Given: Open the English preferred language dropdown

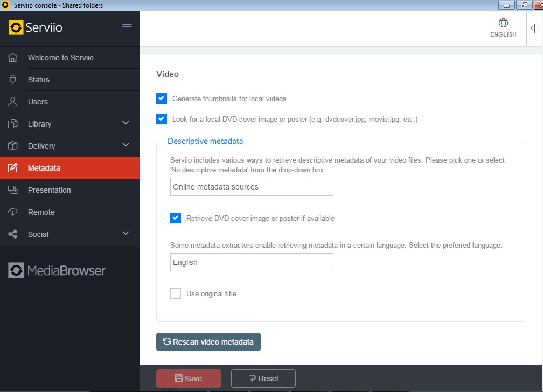Looking at the screenshot, I should (x=252, y=262).
